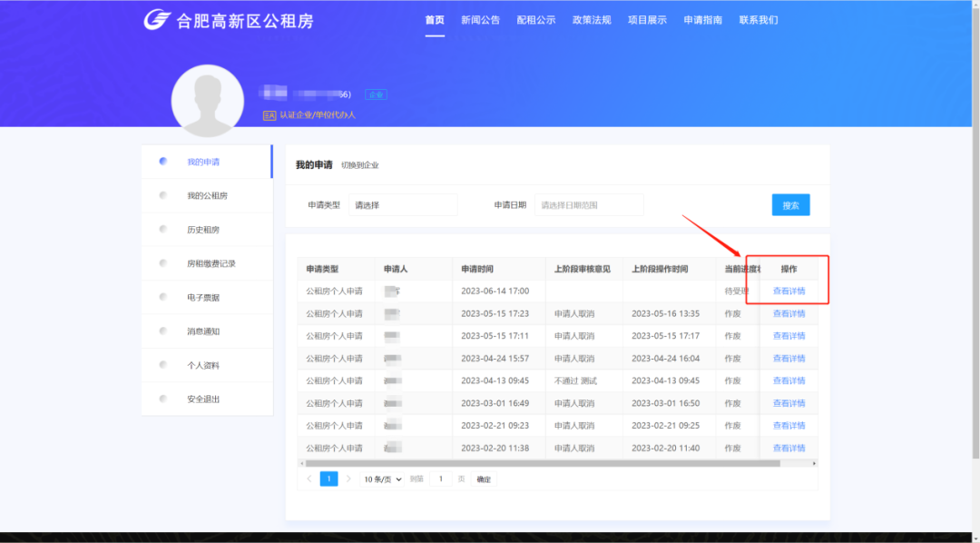Open the 申请指南 navigation menu item

click(703, 20)
